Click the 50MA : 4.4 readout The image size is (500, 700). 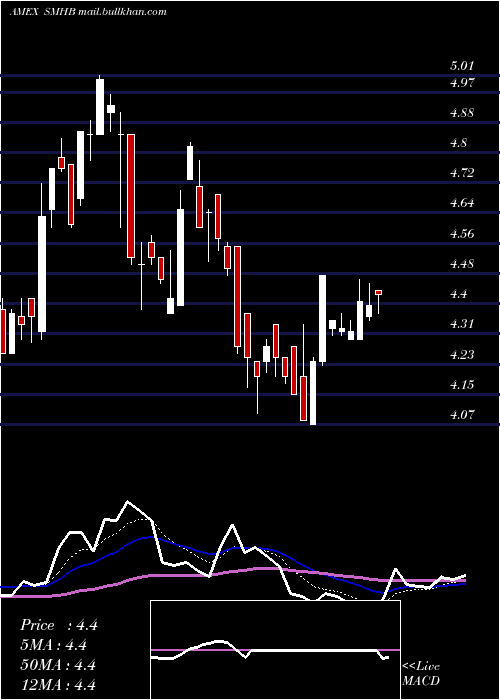[x=58, y=665]
